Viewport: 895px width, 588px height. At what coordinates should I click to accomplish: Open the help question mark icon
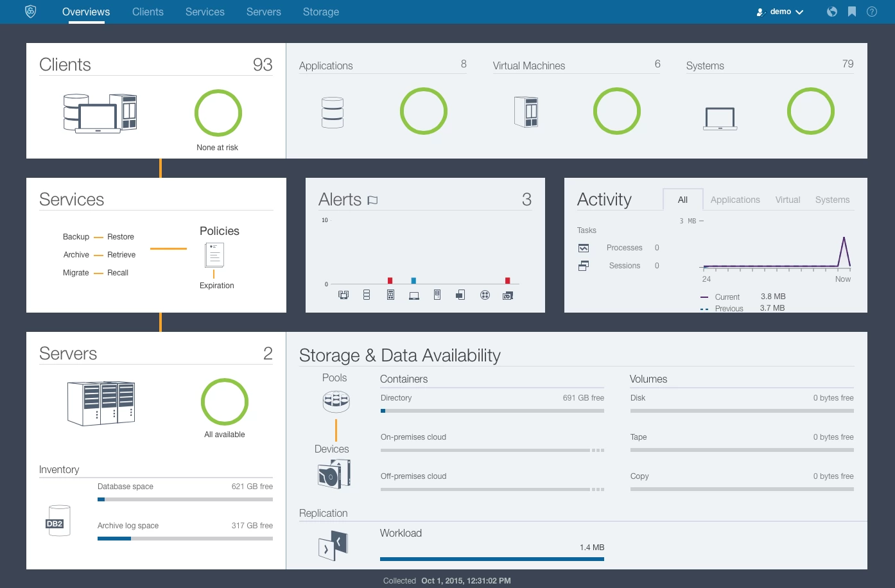coord(872,12)
